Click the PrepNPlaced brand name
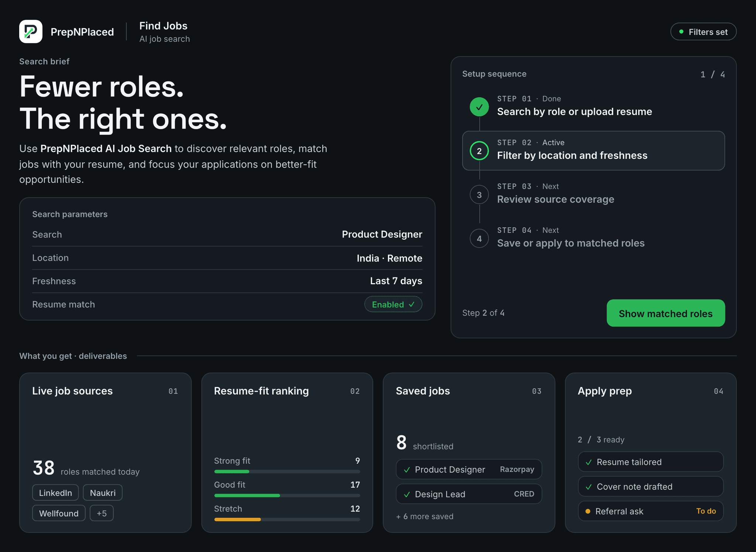The width and height of the screenshot is (756, 552). tap(82, 32)
